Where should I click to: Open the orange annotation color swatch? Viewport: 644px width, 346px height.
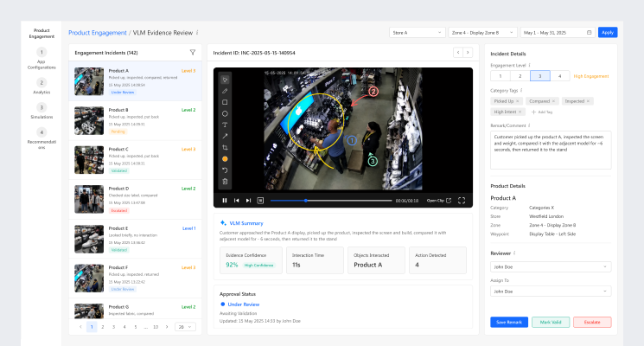point(225,159)
